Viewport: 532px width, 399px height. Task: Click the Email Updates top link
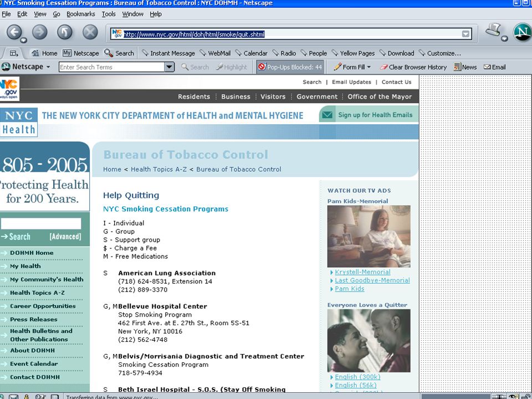point(351,82)
